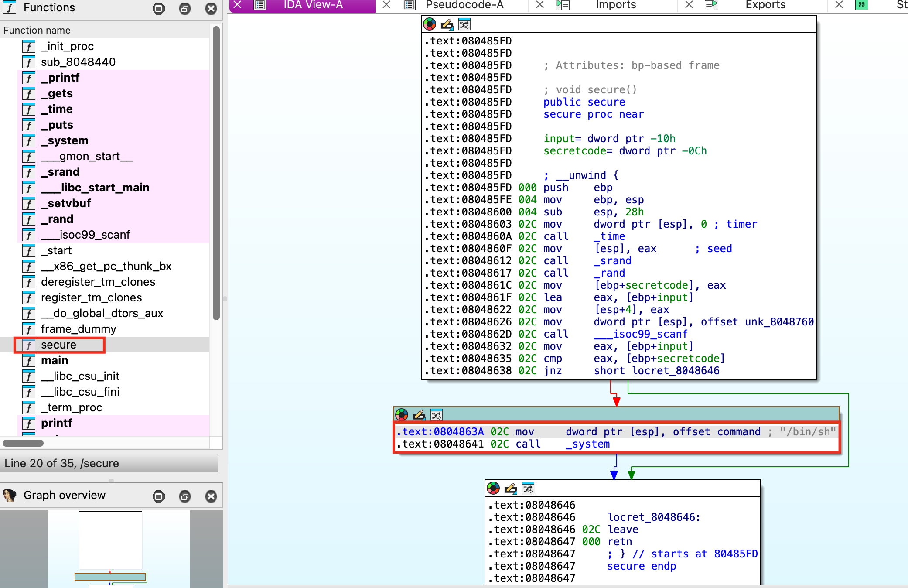This screenshot has width=908, height=588.
Task: Select the __libc_csu_init function row
Action: point(105,376)
